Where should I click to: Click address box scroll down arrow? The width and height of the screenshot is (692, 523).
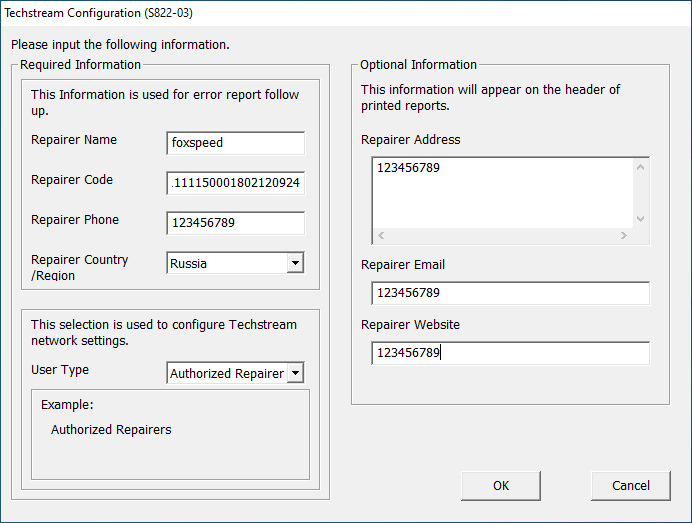point(641,219)
